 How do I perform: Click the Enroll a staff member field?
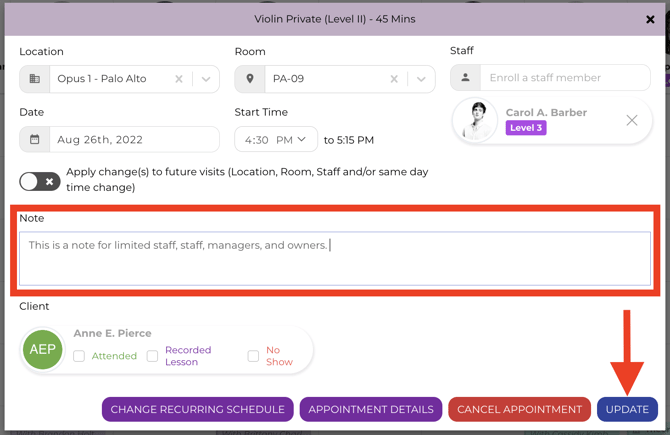(565, 77)
